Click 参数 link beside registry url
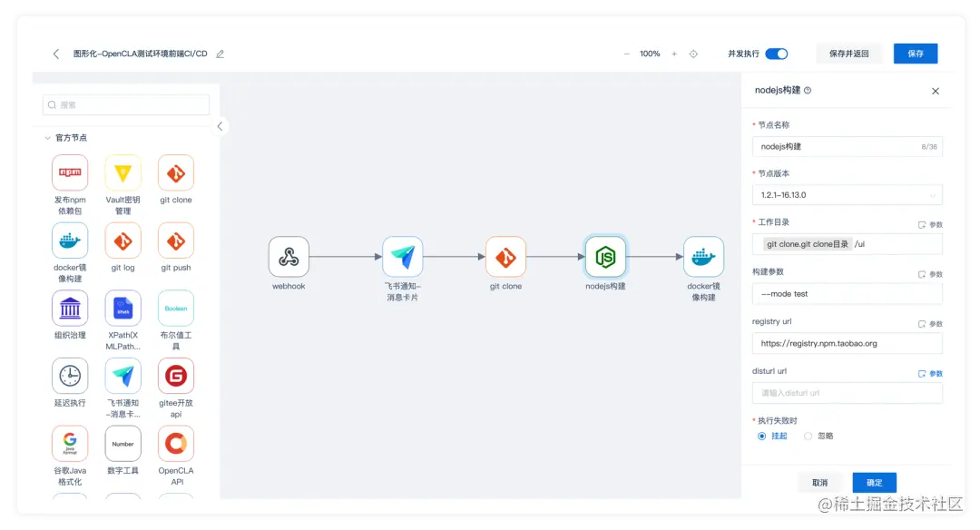The height and width of the screenshot is (530, 980). pos(930,324)
